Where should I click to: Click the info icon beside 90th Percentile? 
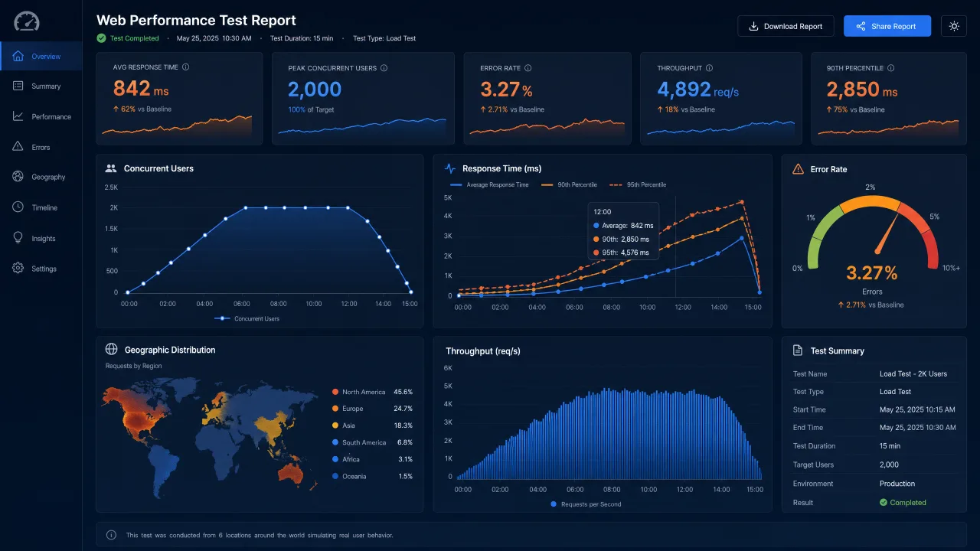pyautogui.click(x=890, y=68)
